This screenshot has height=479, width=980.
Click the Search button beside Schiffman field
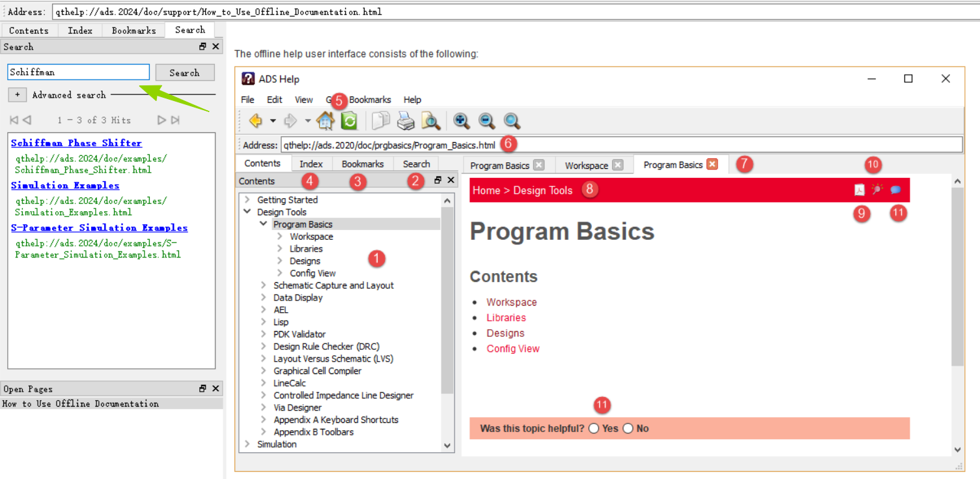point(184,72)
